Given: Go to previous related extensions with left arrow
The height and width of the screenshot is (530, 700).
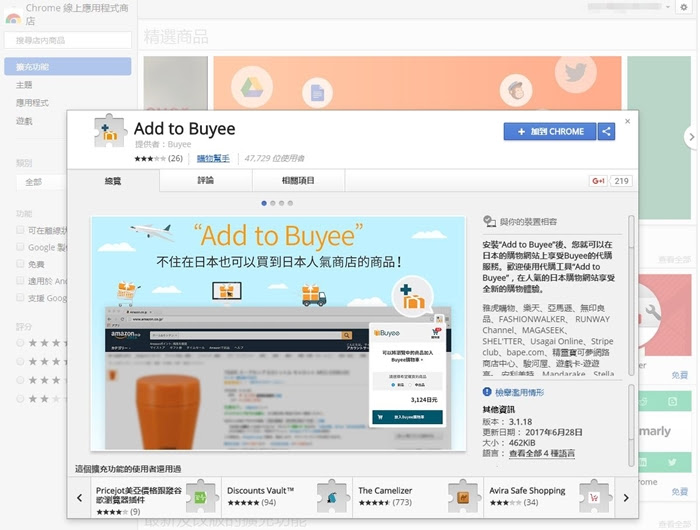Looking at the screenshot, I should pyautogui.click(x=79, y=497).
